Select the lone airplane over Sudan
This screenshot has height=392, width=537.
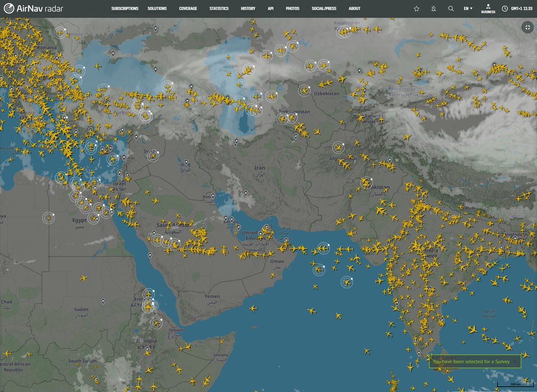tap(83, 278)
